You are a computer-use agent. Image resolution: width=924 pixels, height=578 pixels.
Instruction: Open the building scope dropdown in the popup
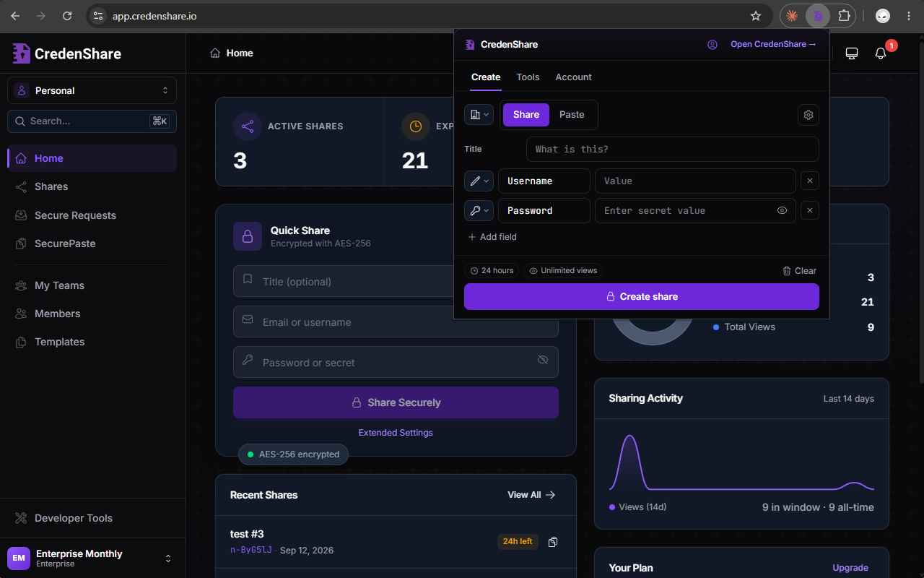click(x=479, y=114)
